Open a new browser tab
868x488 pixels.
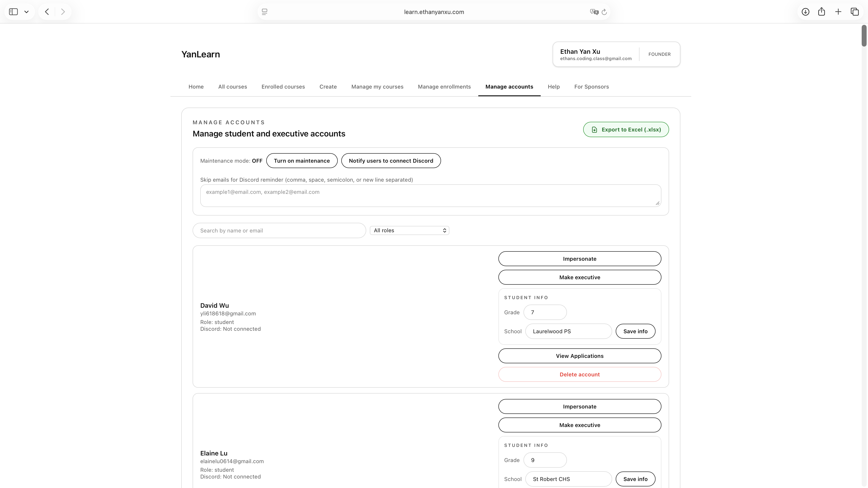(838, 12)
